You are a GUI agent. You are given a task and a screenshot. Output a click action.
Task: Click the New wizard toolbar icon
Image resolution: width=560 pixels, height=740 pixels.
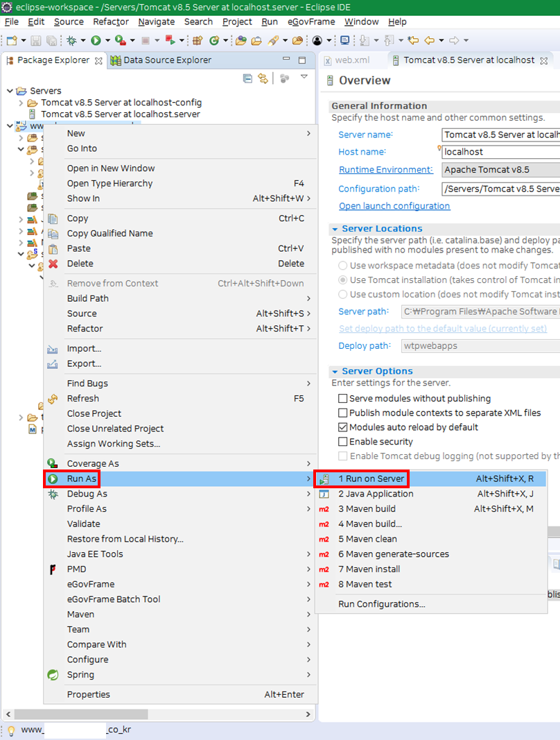(x=12, y=41)
